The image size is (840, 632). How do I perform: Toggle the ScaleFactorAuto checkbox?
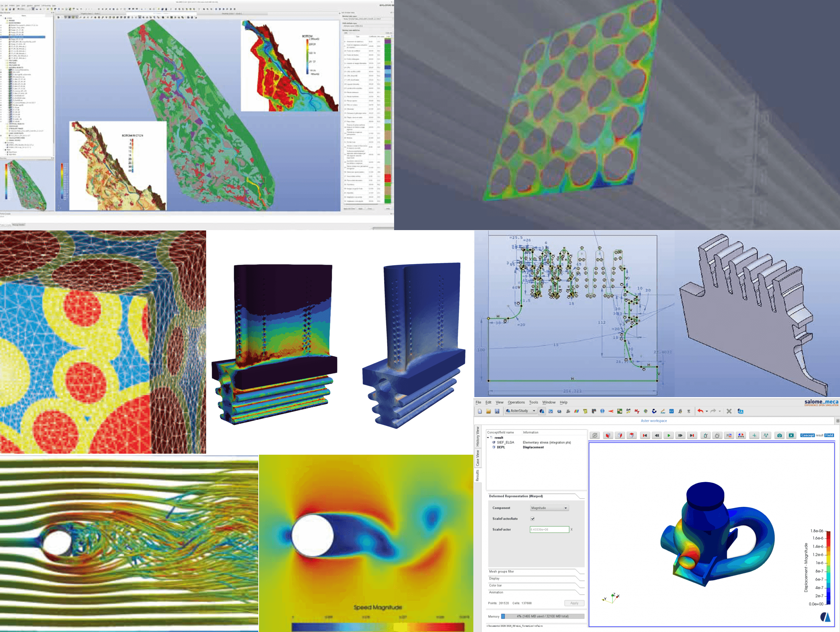click(532, 518)
